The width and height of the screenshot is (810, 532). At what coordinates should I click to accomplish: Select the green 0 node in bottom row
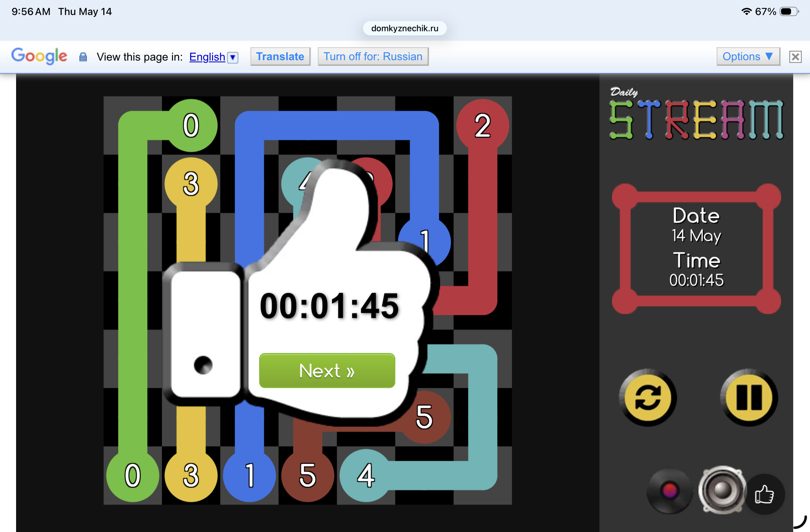(x=133, y=476)
